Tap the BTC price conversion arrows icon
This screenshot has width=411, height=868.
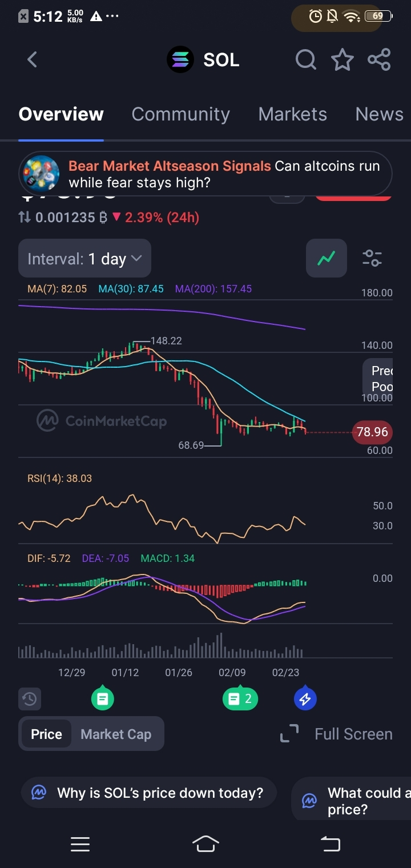pyautogui.click(x=25, y=218)
